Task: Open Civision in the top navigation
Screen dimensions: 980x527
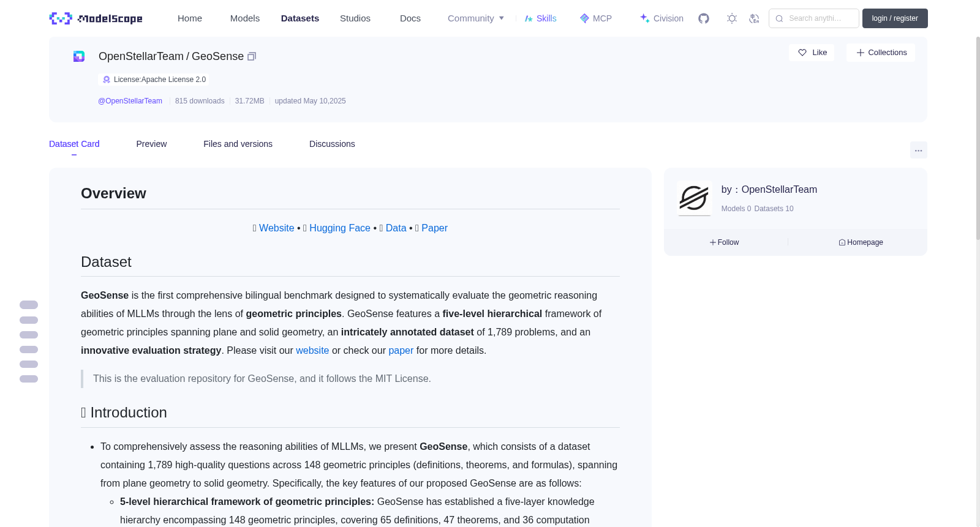Action: click(661, 18)
